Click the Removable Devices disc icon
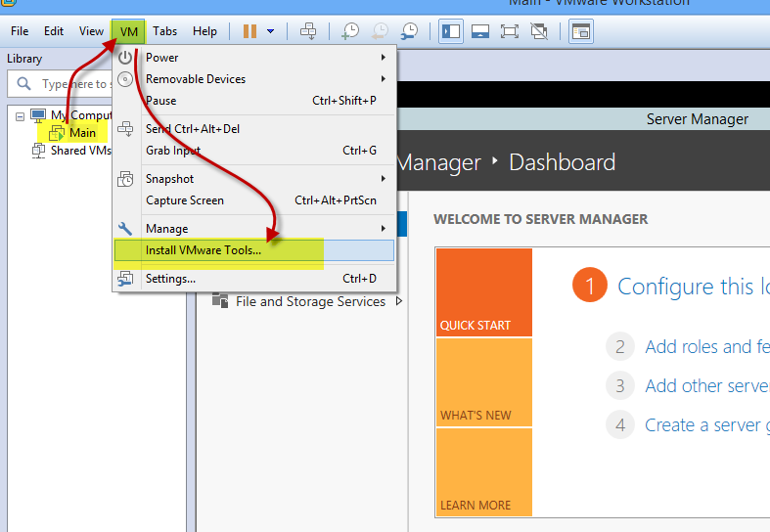This screenshot has height=532, width=770. pyautogui.click(x=125, y=79)
